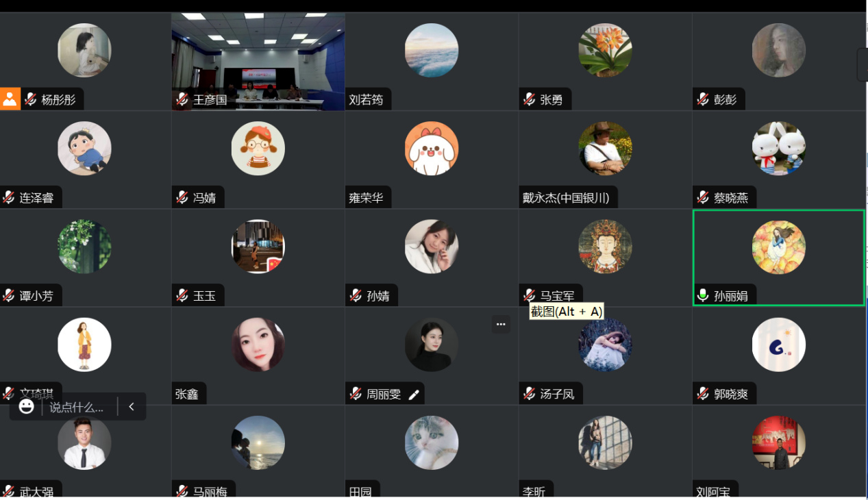Image resolution: width=868 pixels, height=500 pixels.
Task: Click muted mic icon beside 郭晓爽
Action: click(703, 394)
